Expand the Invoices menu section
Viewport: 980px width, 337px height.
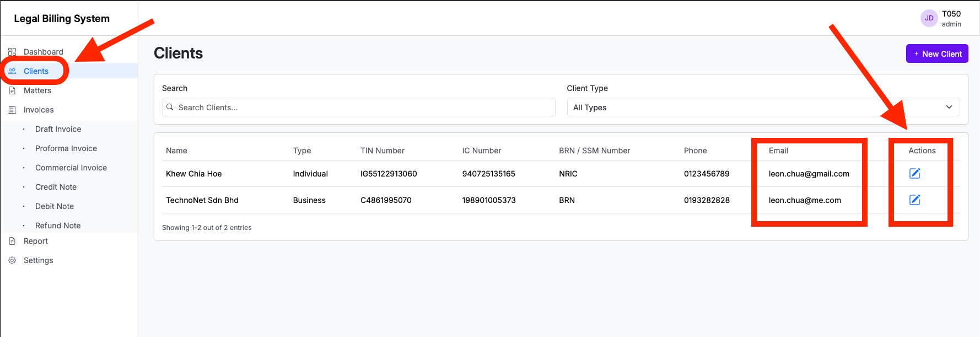(39, 110)
